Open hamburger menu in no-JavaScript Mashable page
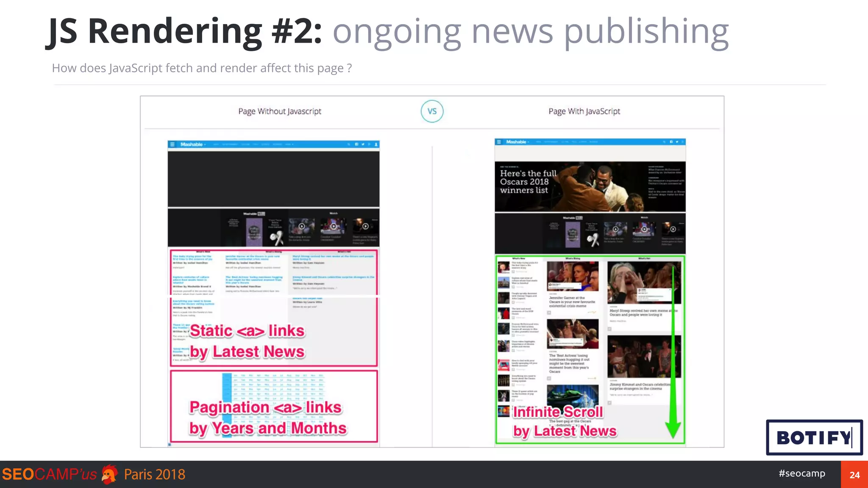Viewport: 868px width, 488px height. click(172, 144)
